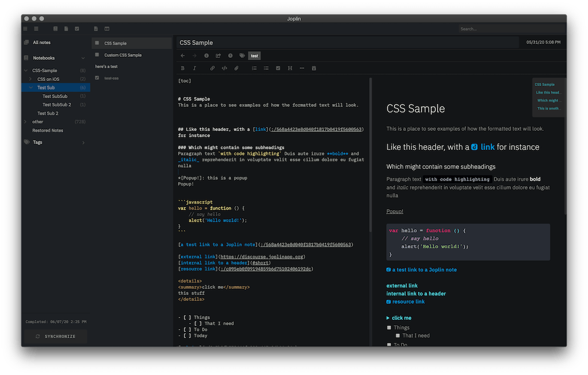Open the tag editor icon beside test tag
Image resolution: width=588 pixels, height=375 pixels.
[242, 56]
